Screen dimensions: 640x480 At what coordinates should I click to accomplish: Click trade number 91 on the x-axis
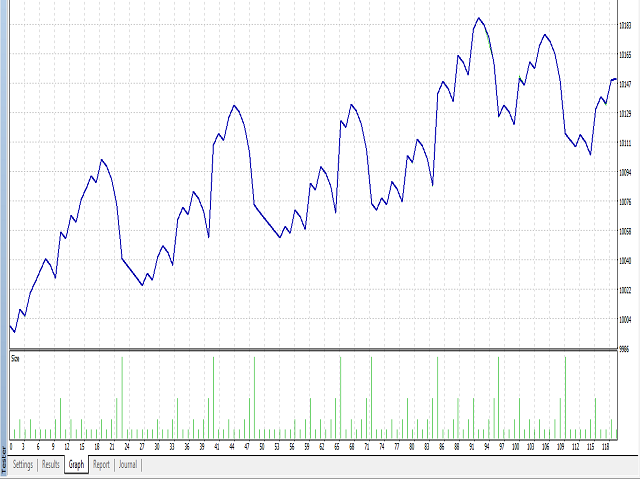pos(472,447)
